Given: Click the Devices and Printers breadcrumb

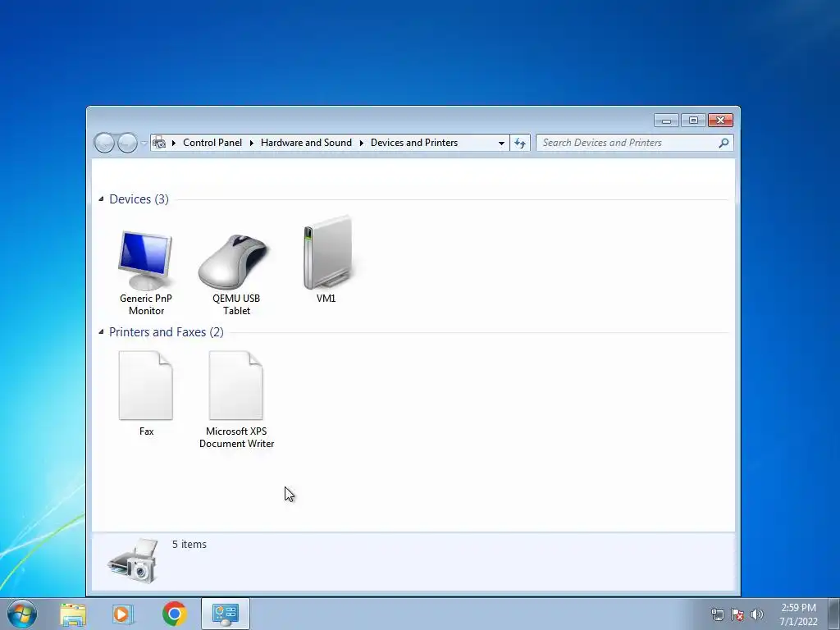Looking at the screenshot, I should click(414, 143).
